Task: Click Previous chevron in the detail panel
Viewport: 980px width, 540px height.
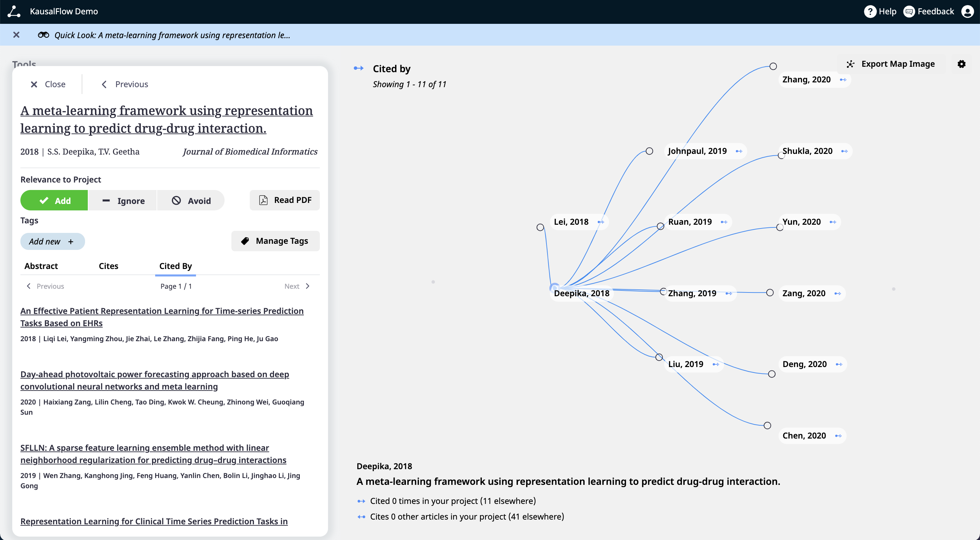Action: [x=104, y=84]
